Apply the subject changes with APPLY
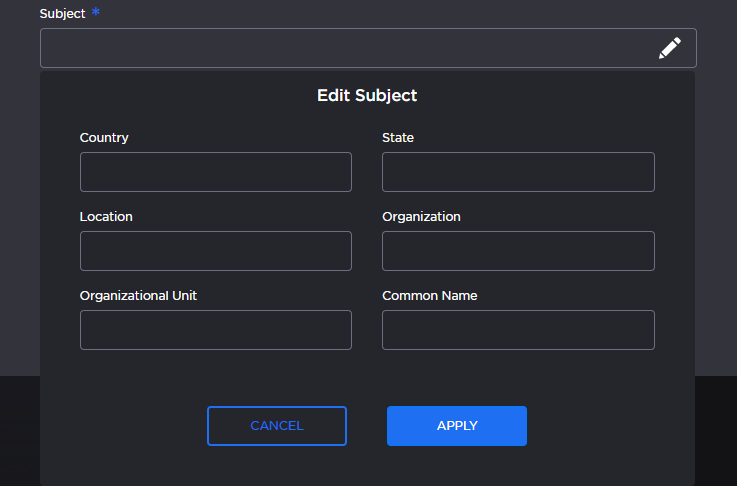The image size is (737, 486). (x=457, y=426)
